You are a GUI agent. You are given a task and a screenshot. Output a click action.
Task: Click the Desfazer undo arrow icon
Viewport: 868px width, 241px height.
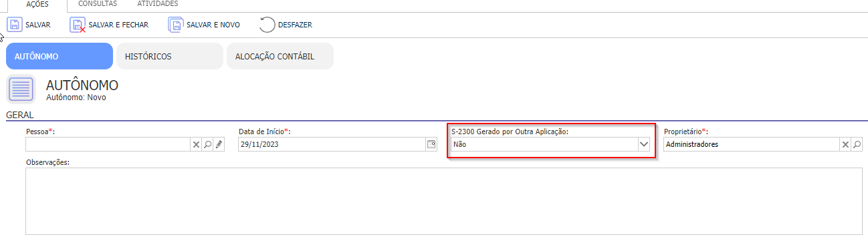[x=267, y=25]
